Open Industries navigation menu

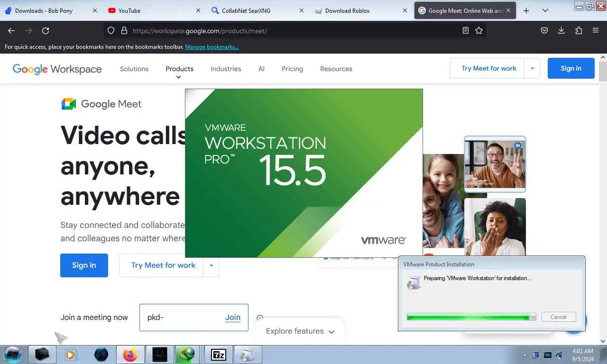pos(226,69)
